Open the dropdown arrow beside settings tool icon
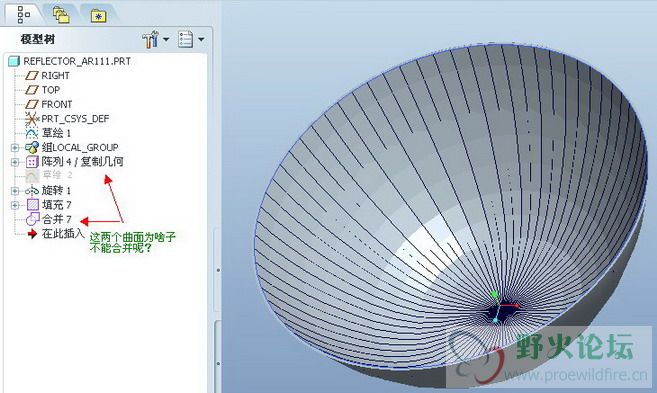The height and width of the screenshot is (393, 657). click(x=166, y=39)
